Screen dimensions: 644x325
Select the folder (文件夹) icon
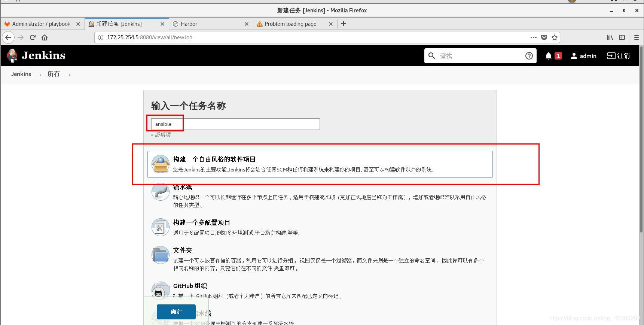coord(161,255)
